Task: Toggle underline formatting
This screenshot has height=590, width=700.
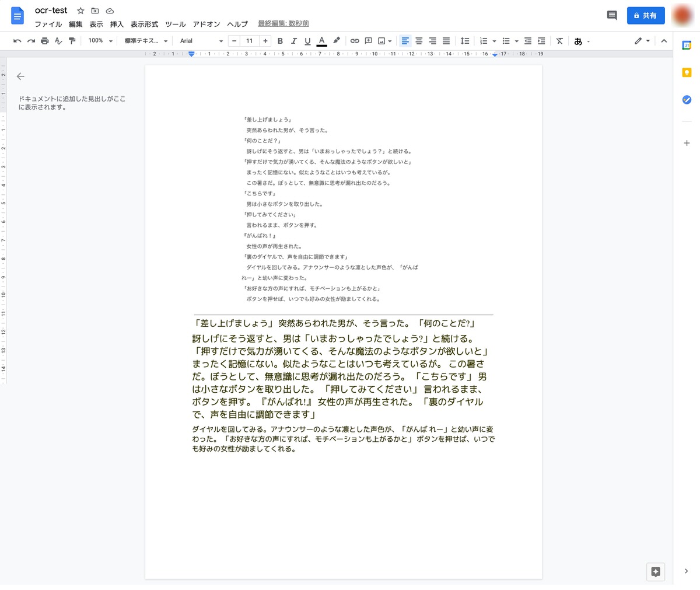Action: pos(307,41)
